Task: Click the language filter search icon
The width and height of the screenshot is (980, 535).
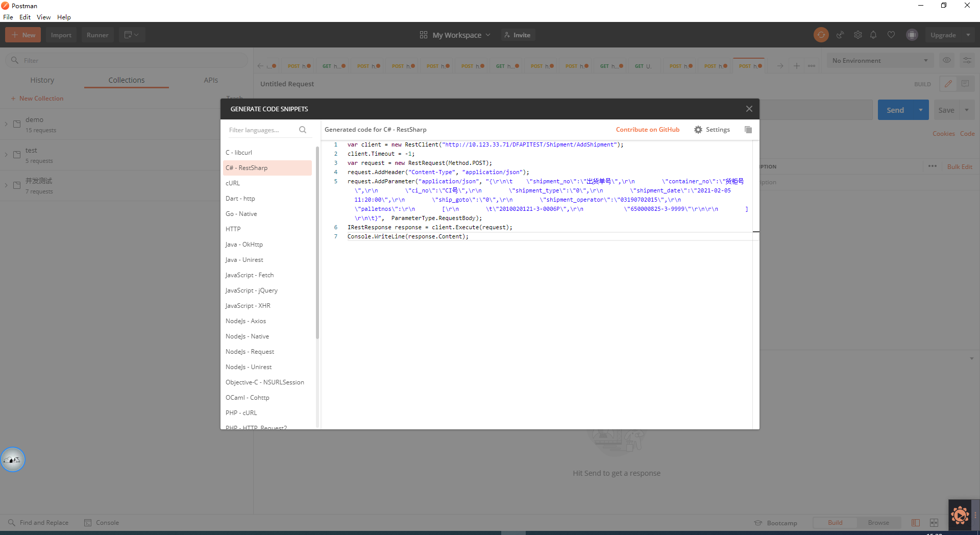Action: [303, 130]
